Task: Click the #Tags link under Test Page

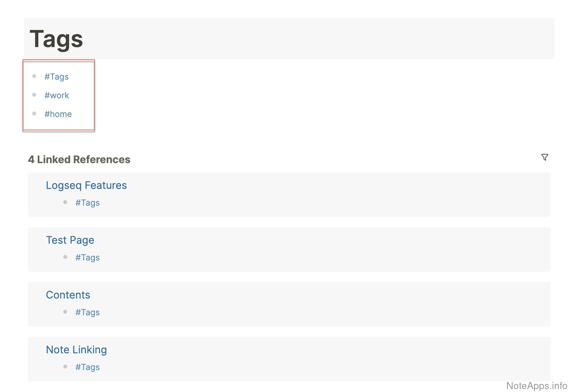Action: pyautogui.click(x=87, y=258)
